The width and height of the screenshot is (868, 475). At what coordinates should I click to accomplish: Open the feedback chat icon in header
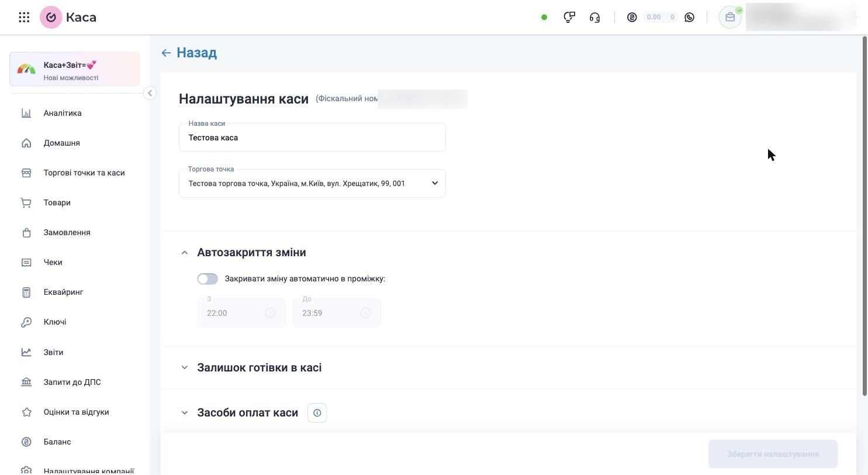click(569, 18)
